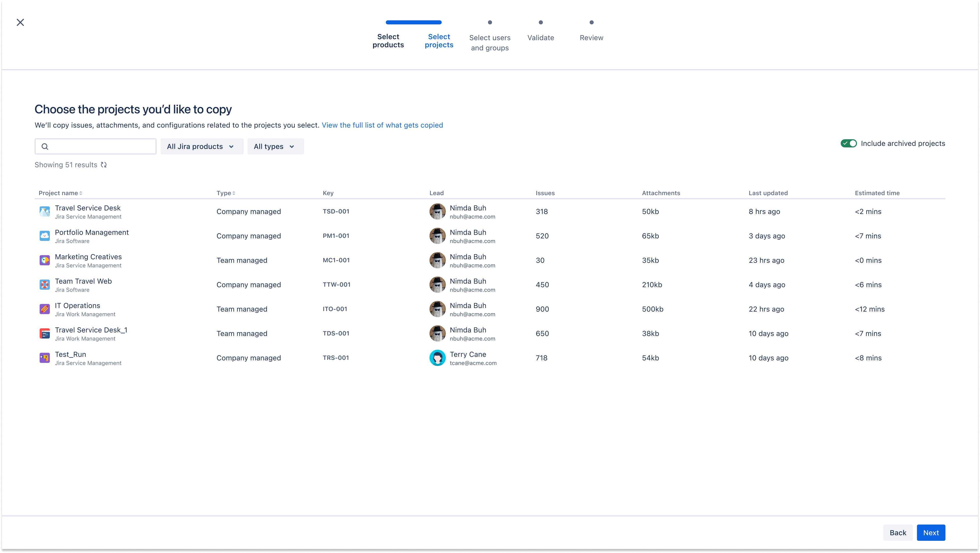Click key TRS-001

coord(336,358)
